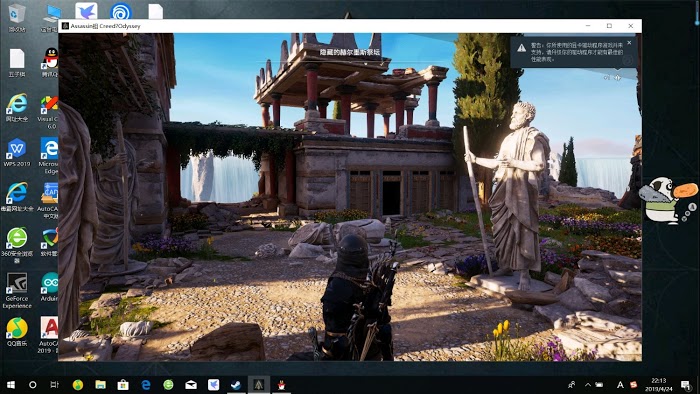Select Assassin's Creed Odyssey taskbar button
The width and height of the screenshot is (700, 394).
259,385
